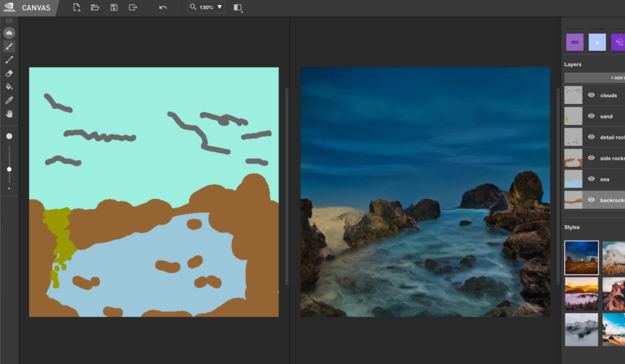Open a file with folder icon
This screenshot has width=625, height=364.
point(95,7)
